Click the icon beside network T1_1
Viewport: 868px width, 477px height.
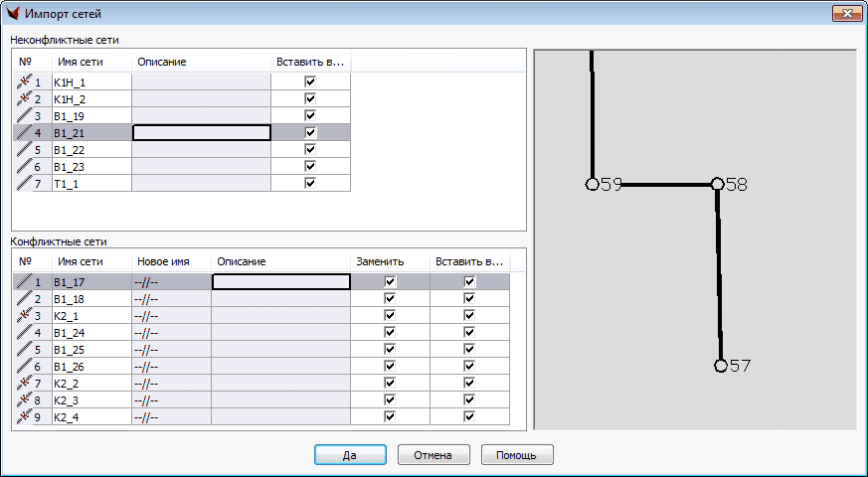pos(23,184)
